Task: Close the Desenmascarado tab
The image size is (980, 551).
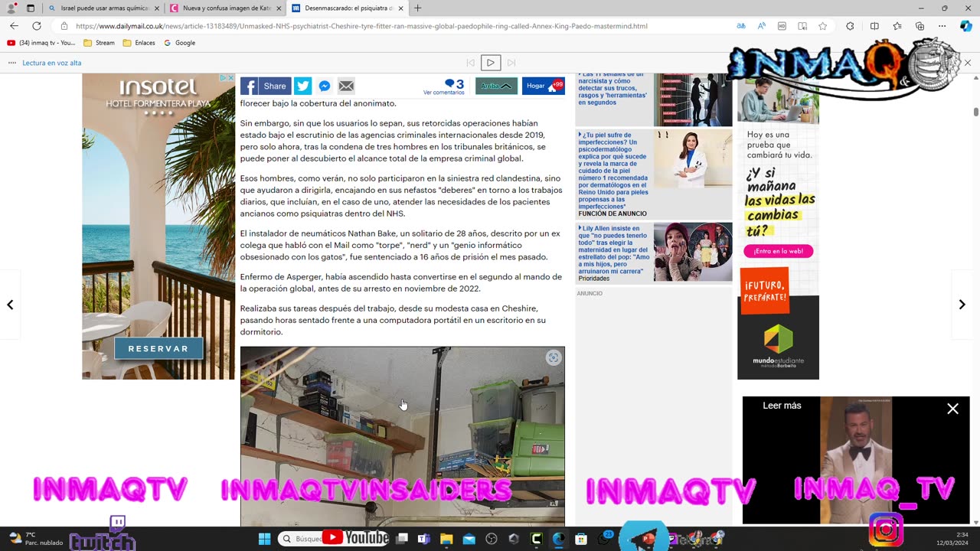Action: [x=401, y=8]
